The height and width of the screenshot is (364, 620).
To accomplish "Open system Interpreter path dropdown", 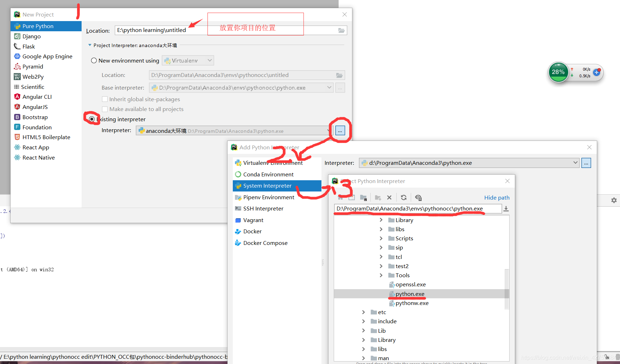I will (x=469, y=163).
